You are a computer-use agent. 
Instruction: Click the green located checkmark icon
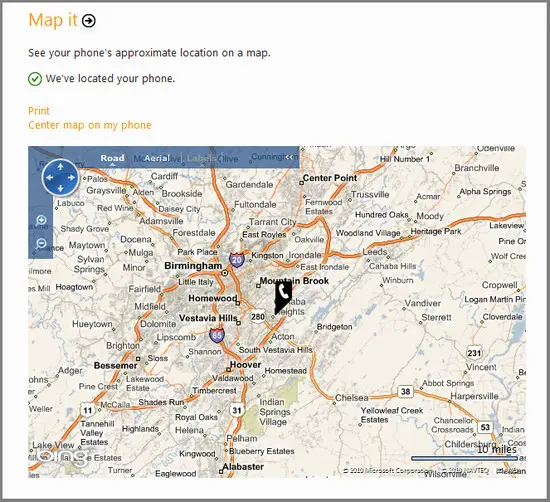click(35, 79)
